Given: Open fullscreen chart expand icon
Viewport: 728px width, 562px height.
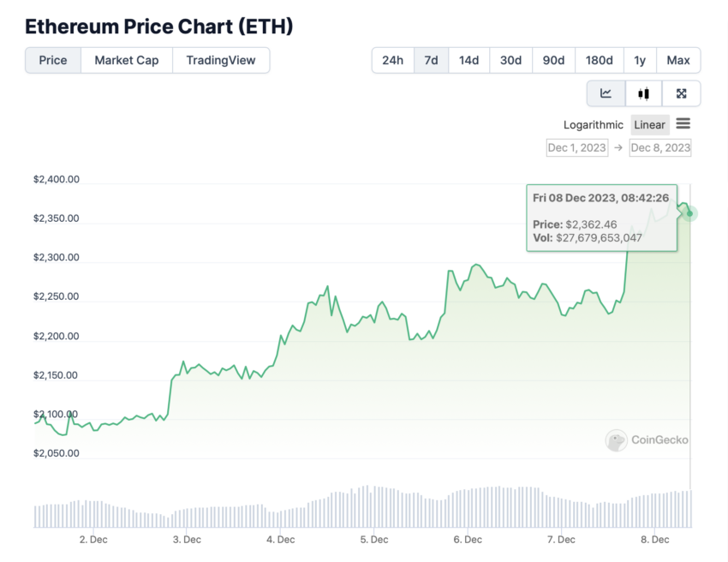Looking at the screenshot, I should [x=681, y=93].
